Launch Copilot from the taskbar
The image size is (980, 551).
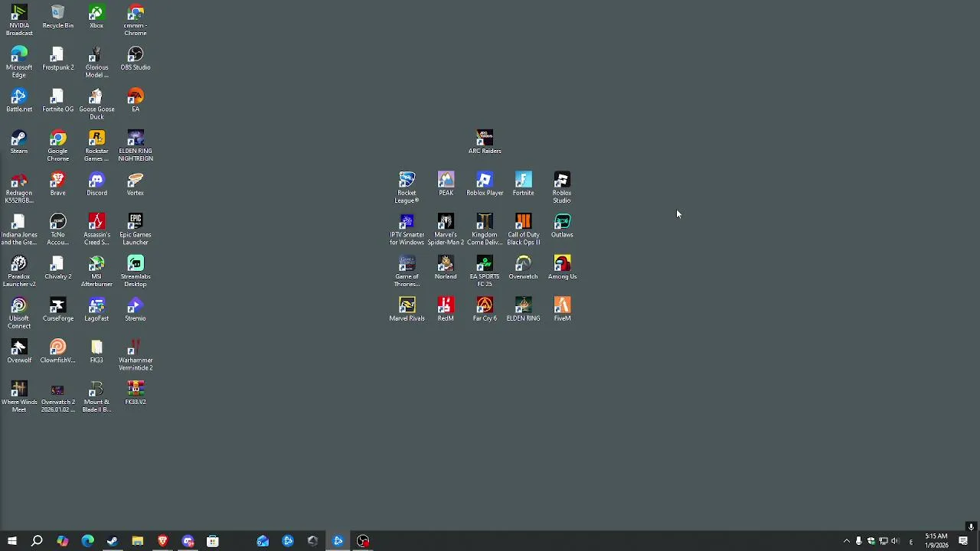[x=62, y=541]
